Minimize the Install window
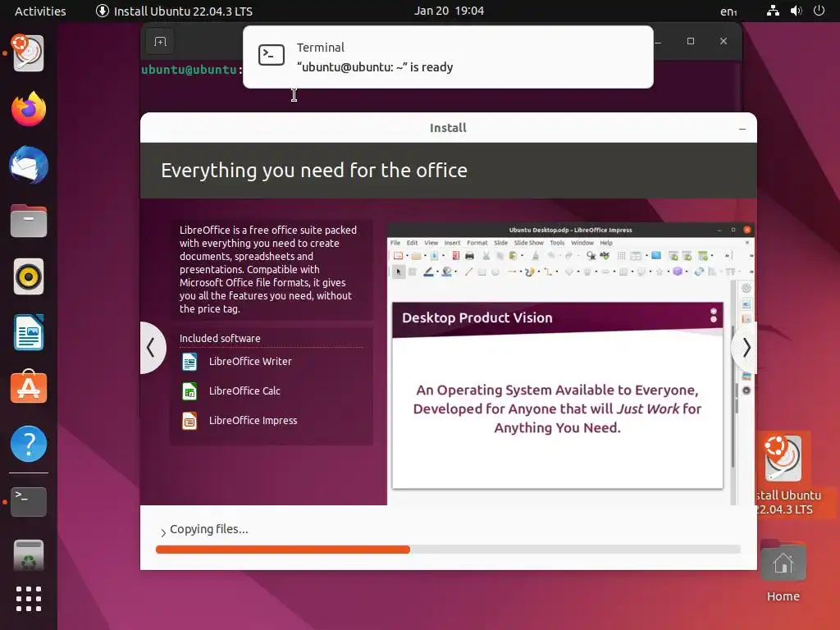This screenshot has height=630, width=840. (x=742, y=129)
